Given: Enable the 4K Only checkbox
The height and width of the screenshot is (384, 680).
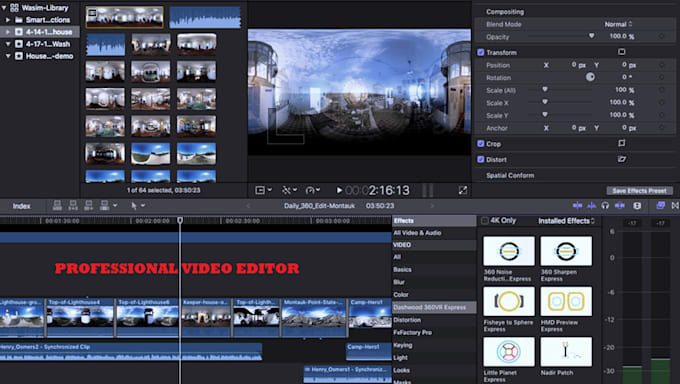Looking at the screenshot, I should (485, 221).
